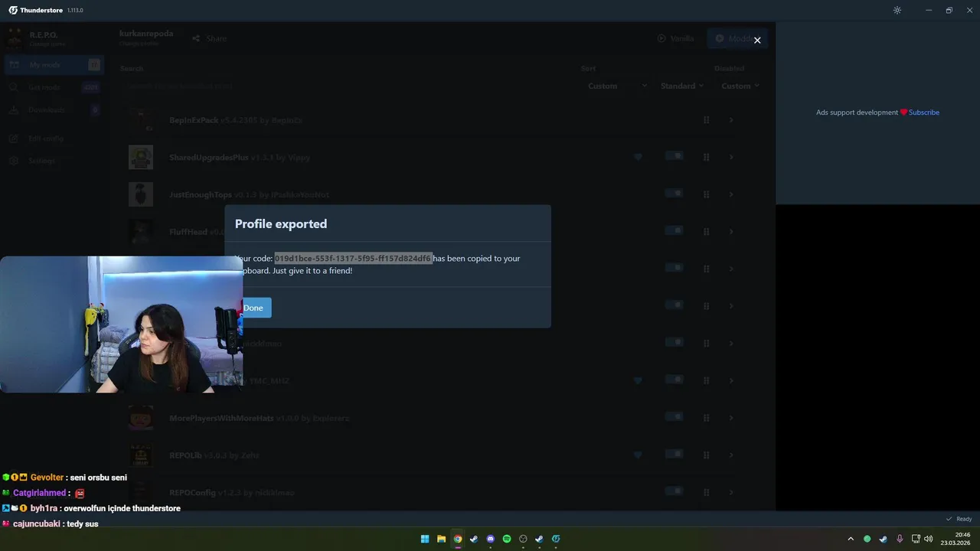Click the Share profile button
This screenshot has height=551, width=980.
coord(209,38)
